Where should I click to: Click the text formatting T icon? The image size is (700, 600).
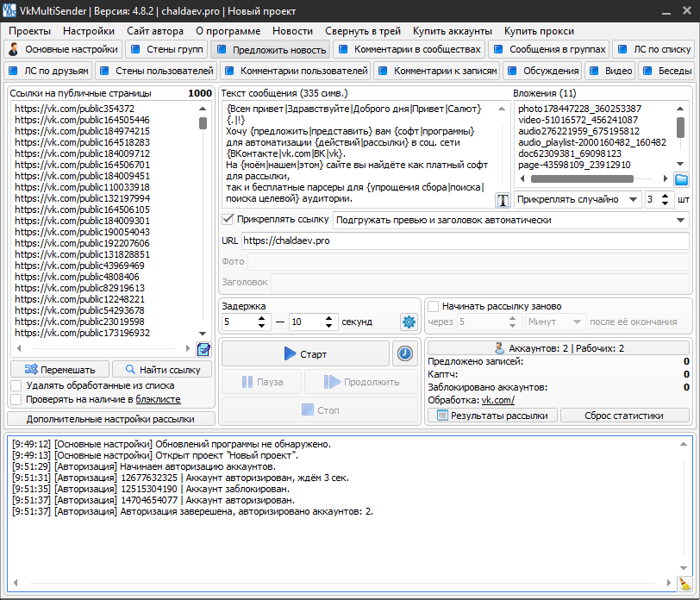(x=503, y=200)
